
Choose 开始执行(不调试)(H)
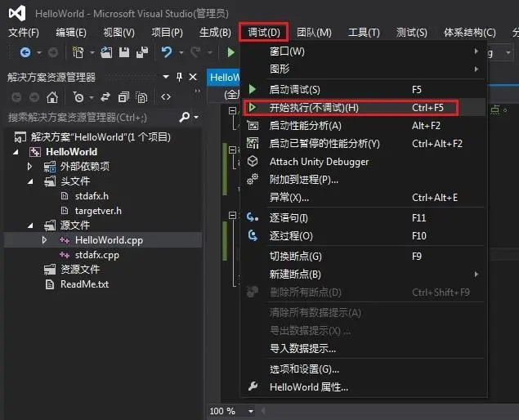pos(364,108)
